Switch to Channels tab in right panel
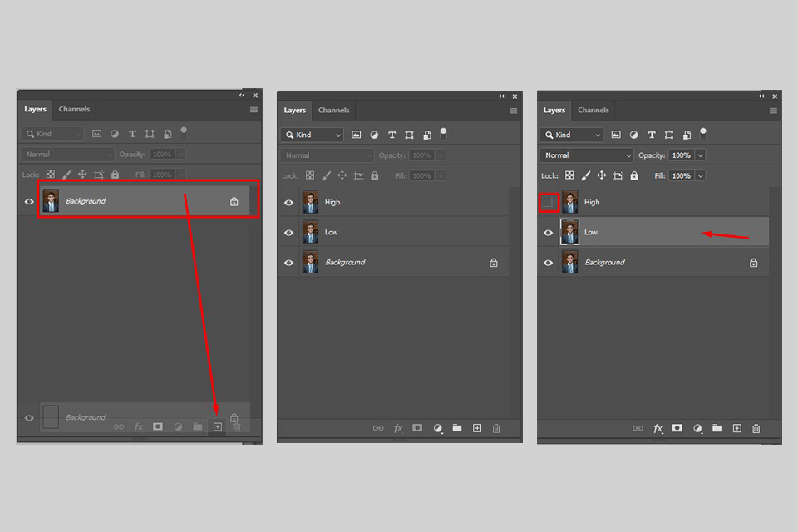Viewport: 798px width, 532px height. (593, 110)
